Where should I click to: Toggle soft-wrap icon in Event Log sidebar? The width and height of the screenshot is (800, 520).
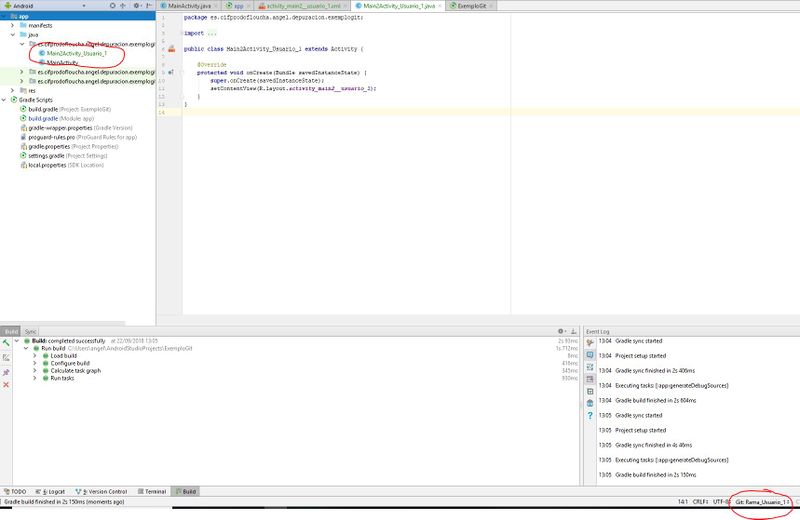tap(590, 367)
